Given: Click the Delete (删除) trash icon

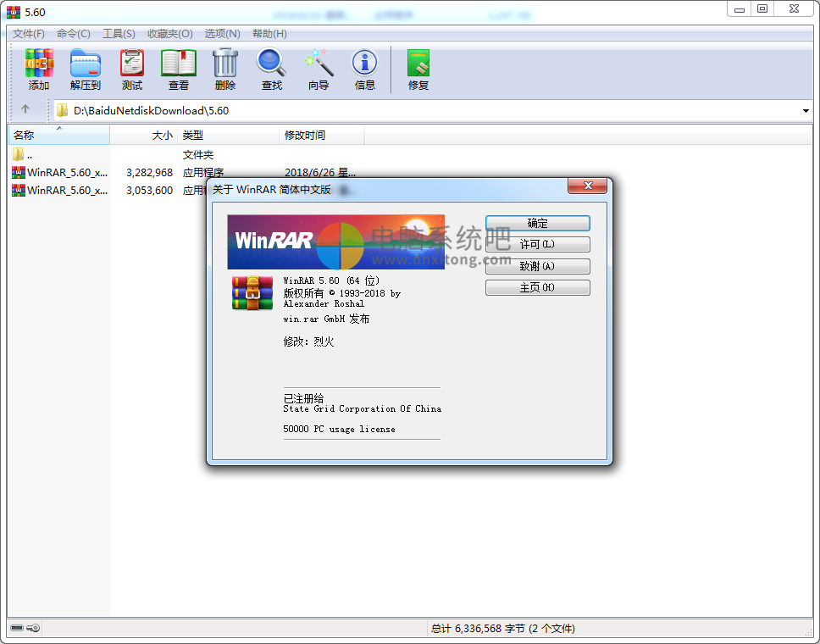Looking at the screenshot, I should click(x=225, y=64).
